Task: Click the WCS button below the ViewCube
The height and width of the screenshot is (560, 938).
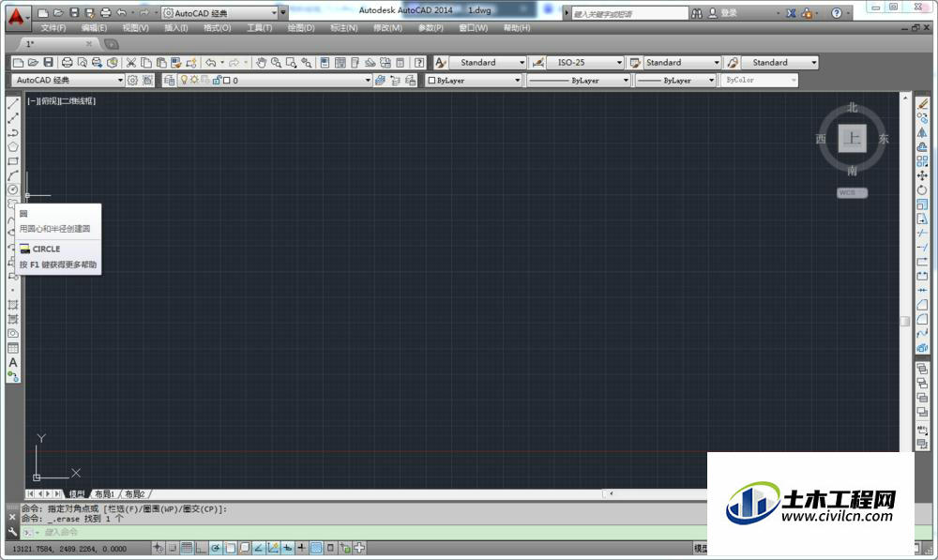Action: tap(852, 192)
